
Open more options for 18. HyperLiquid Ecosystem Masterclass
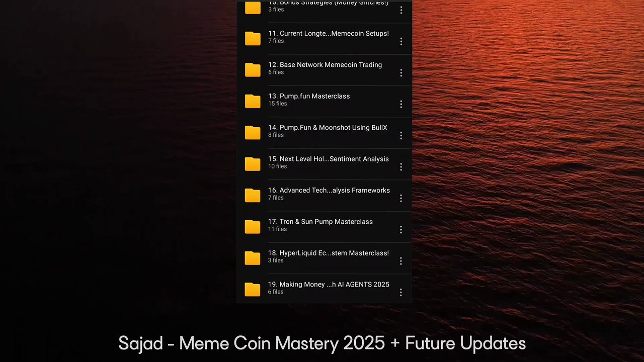coord(401,261)
